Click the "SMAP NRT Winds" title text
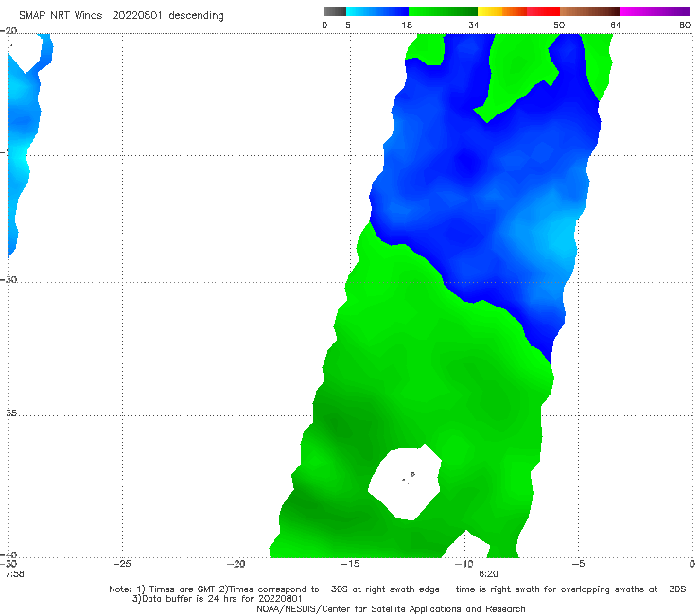Image resolution: width=700 pixels, height=615 pixels. click(x=61, y=16)
